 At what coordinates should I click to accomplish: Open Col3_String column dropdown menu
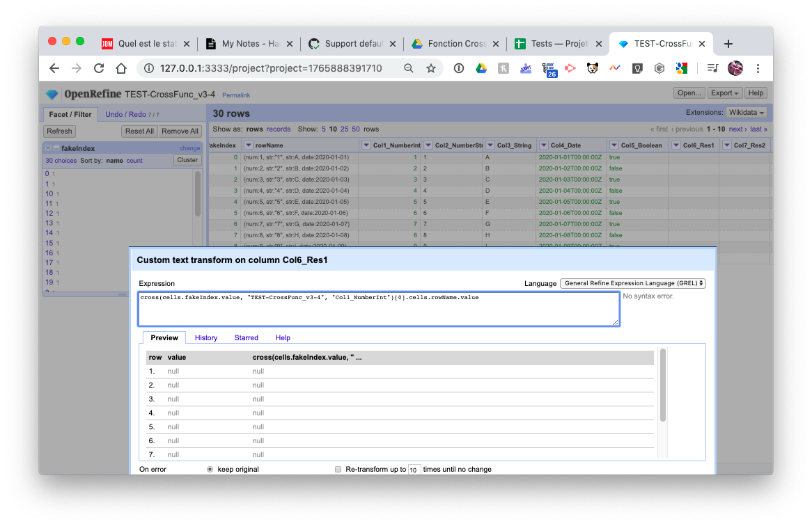[490, 145]
